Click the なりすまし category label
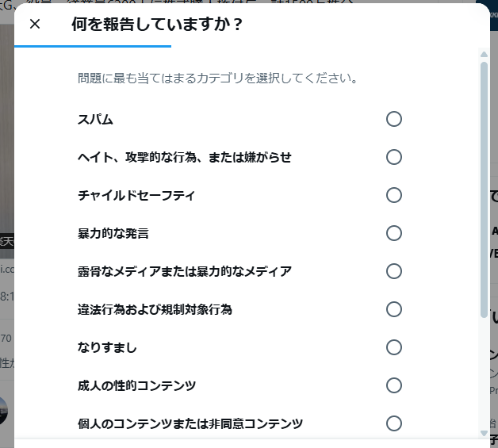 pyautogui.click(x=107, y=347)
